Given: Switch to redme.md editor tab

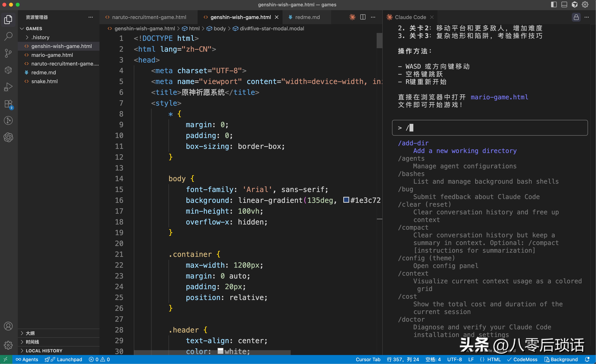Looking at the screenshot, I should point(307,17).
